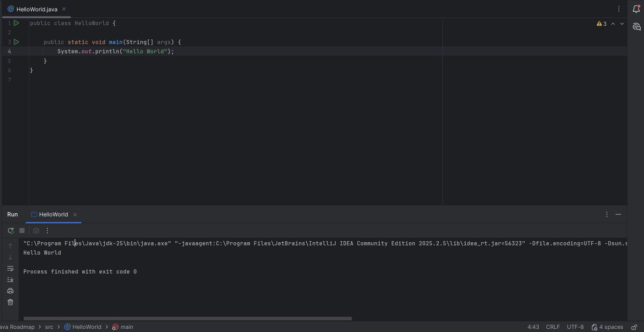Screen dimensions: 644x332
Task: Run HelloWorld class via line 1 gutter icon
Action: point(16,23)
